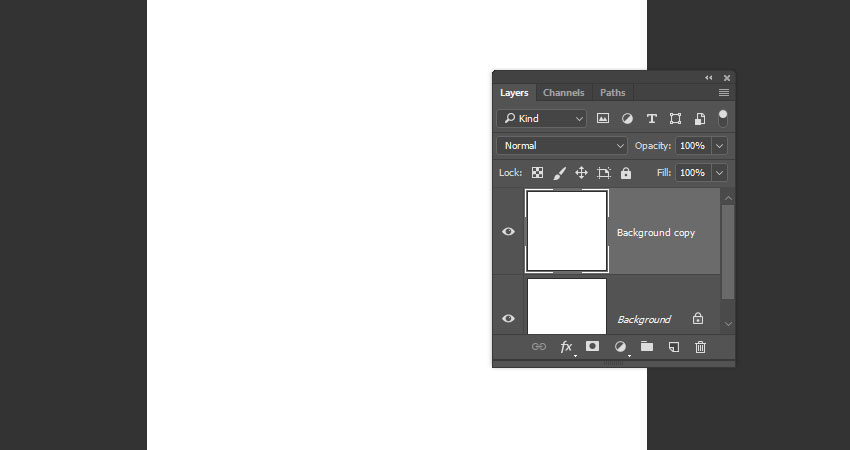Click the Opacity 100% value field
The width and height of the screenshot is (850, 450).
point(693,145)
